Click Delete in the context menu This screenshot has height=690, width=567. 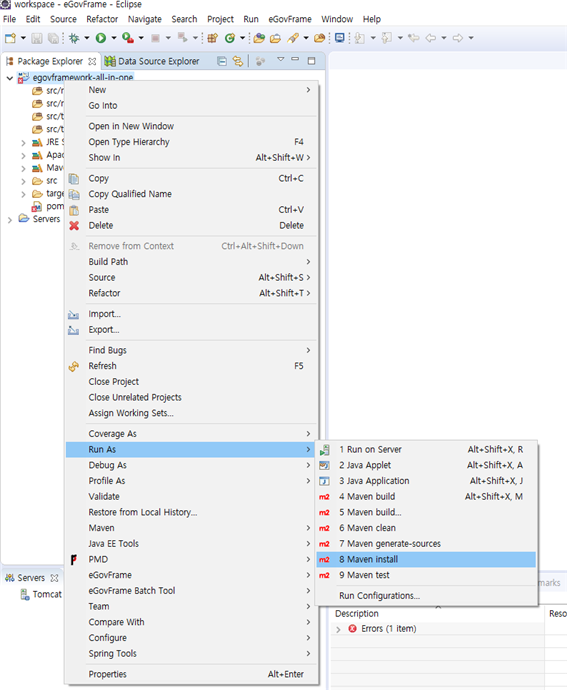[191, 226]
